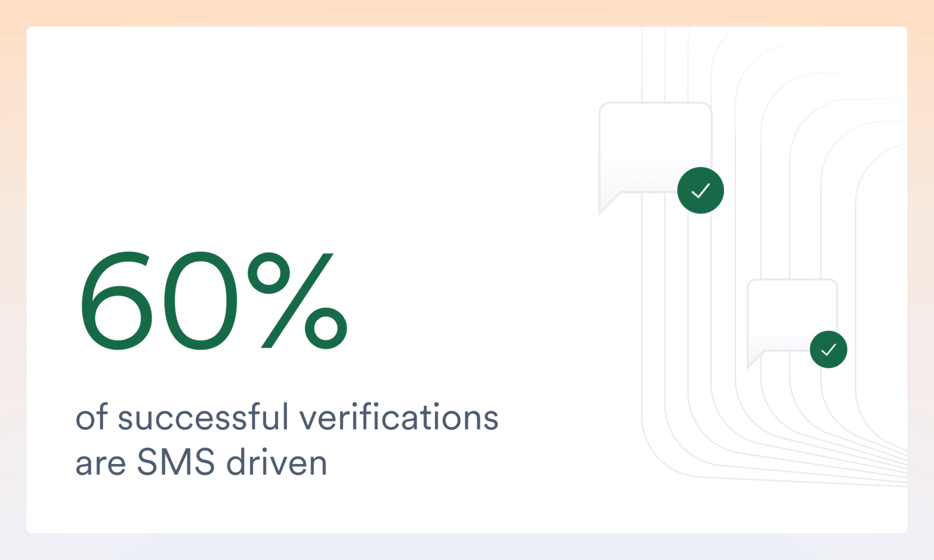Screen dimensions: 934x560
Task: Click the lavender border strip below the card
Action: (x=467, y=547)
